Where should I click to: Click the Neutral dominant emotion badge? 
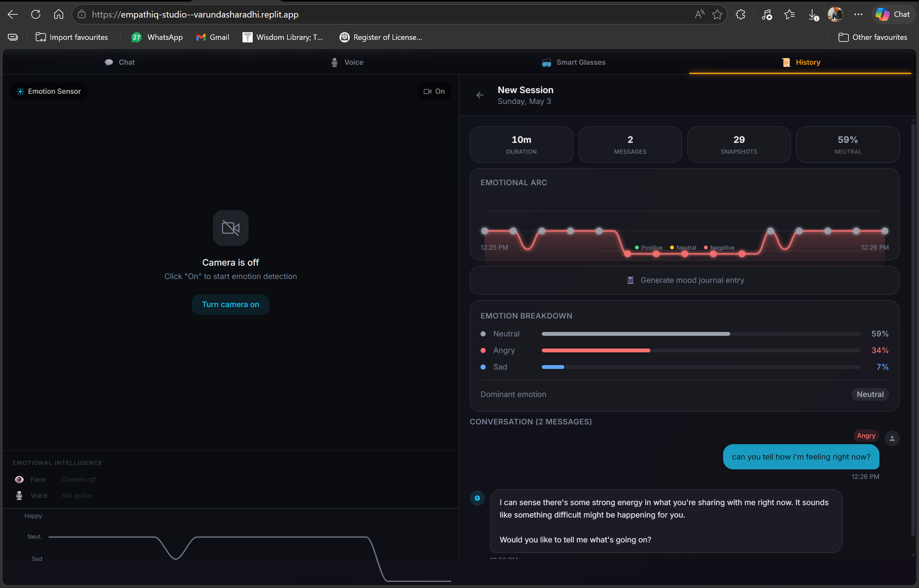pos(870,394)
